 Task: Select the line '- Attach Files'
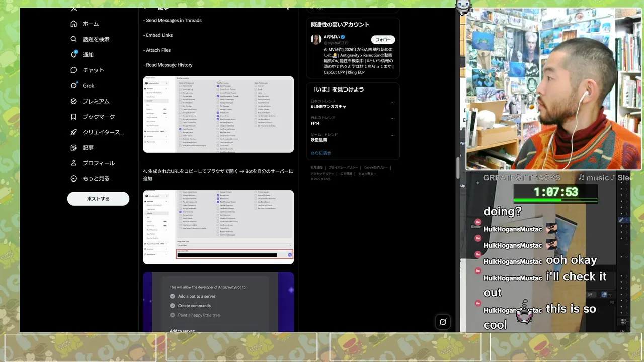click(157, 50)
